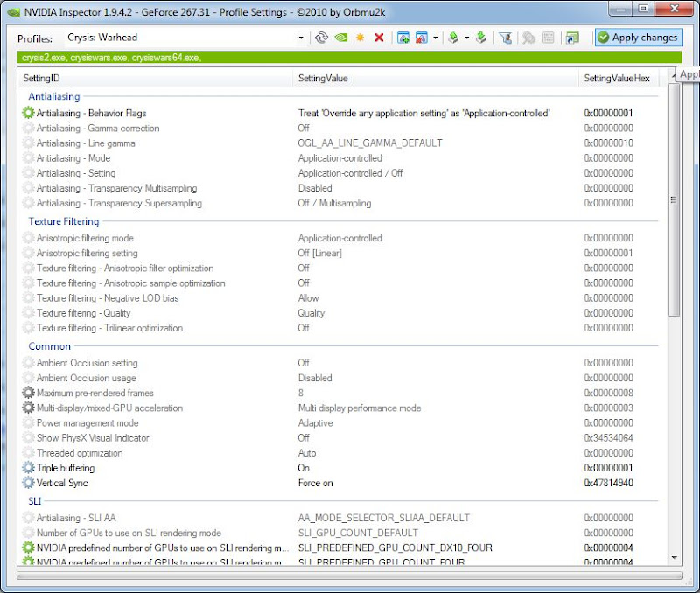Select Texture filtering - Negative LOD bias row
Viewport: 700px width, 593px height.
coord(339,298)
